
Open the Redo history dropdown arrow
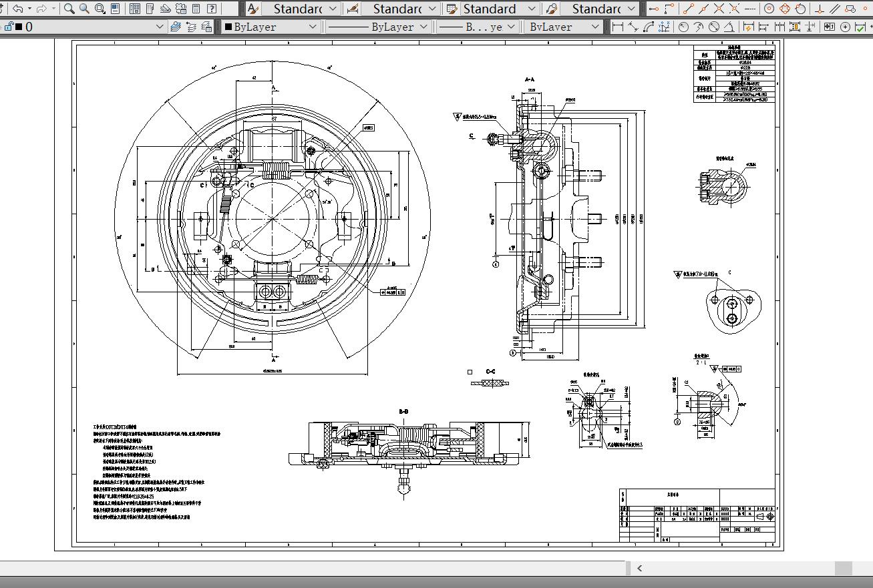point(53,9)
